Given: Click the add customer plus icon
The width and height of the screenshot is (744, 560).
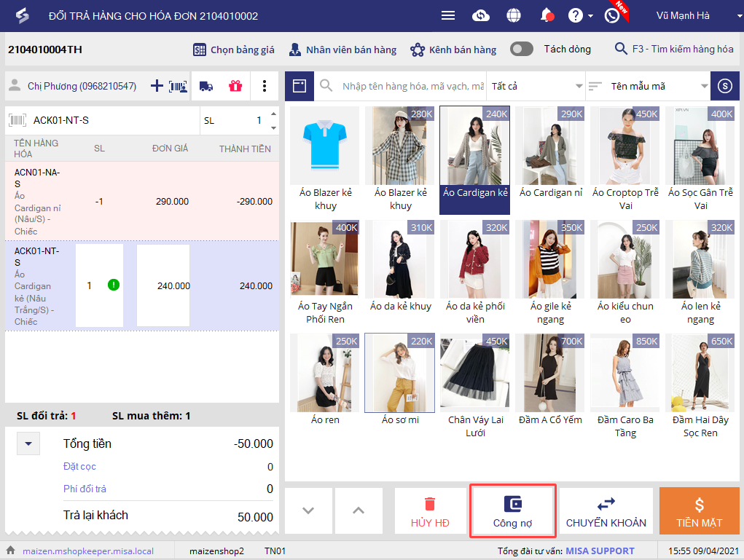Looking at the screenshot, I should click(157, 86).
